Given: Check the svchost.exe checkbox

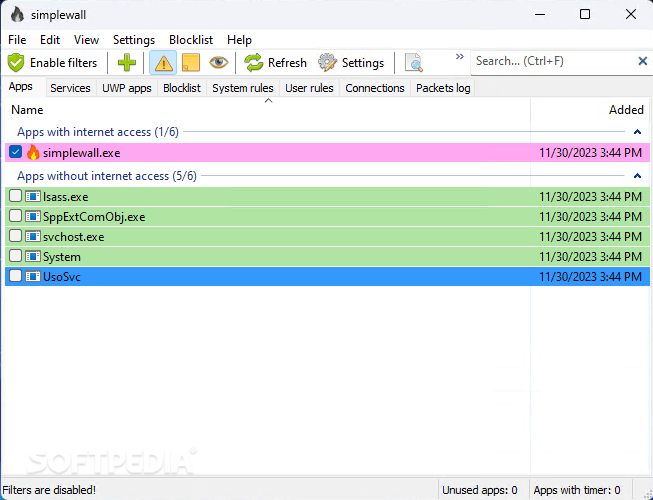Looking at the screenshot, I should pos(15,236).
